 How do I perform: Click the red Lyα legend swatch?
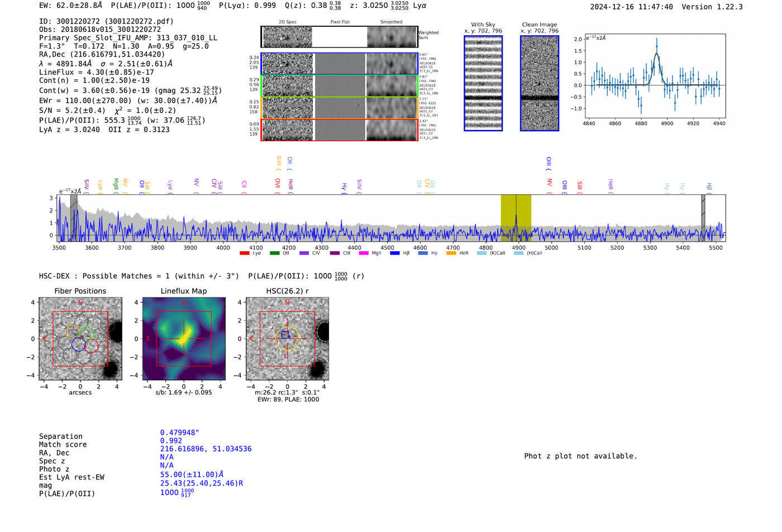pyautogui.click(x=244, y=253)
